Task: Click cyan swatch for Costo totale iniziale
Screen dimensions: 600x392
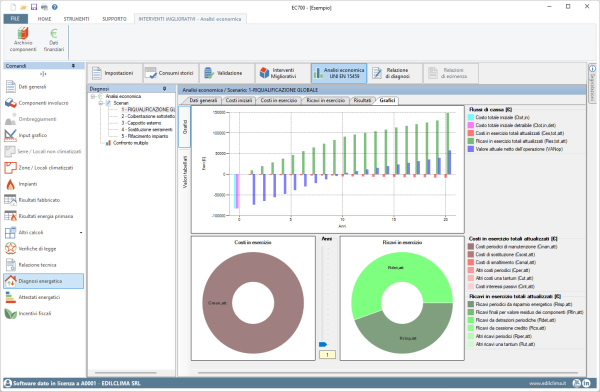Action: (471, 118)
